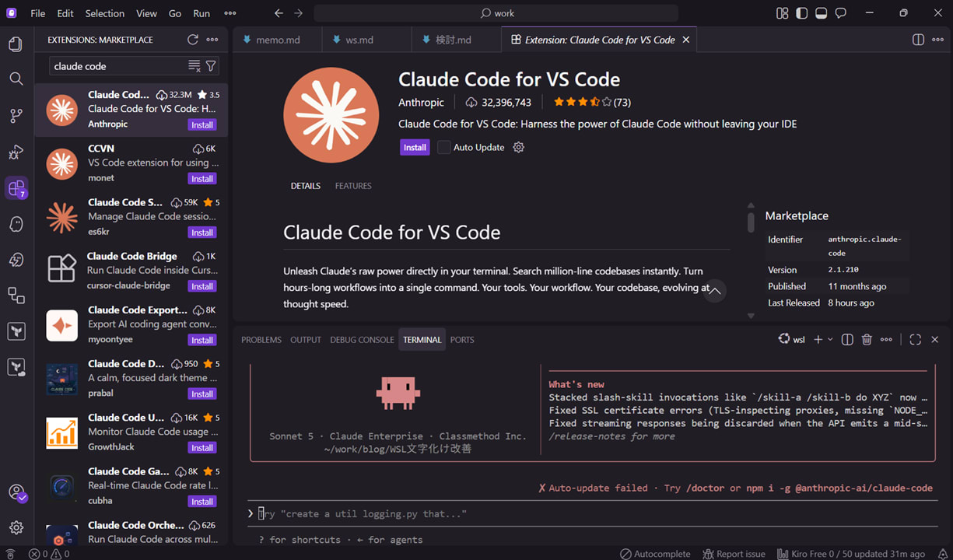Toggle bottom panel visibility
The width and height of the screenshot is (953, 560).
point(822,13)
